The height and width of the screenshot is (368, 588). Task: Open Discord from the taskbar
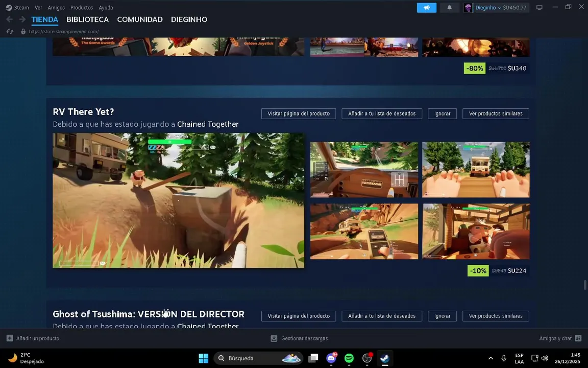click(331, 358)
